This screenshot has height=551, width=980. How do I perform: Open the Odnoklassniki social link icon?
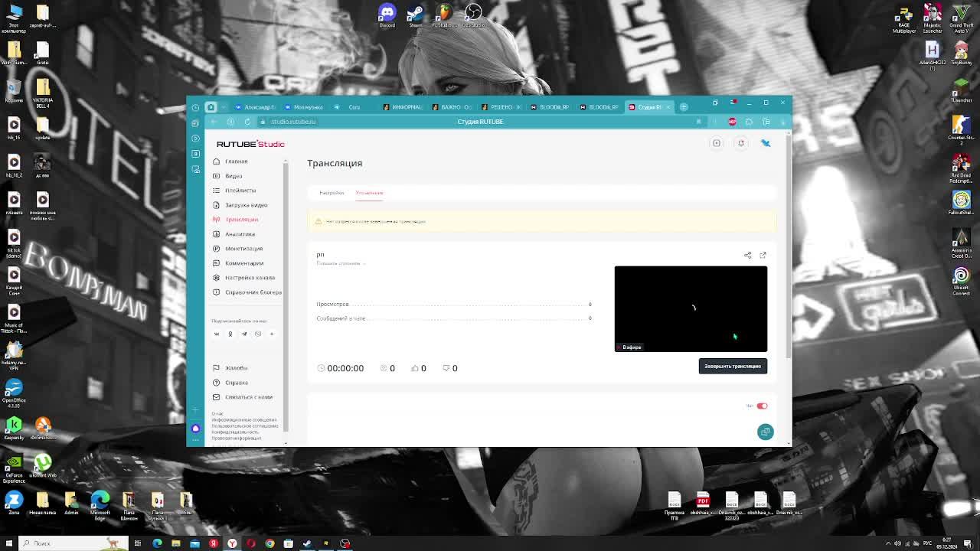(230, 334)
